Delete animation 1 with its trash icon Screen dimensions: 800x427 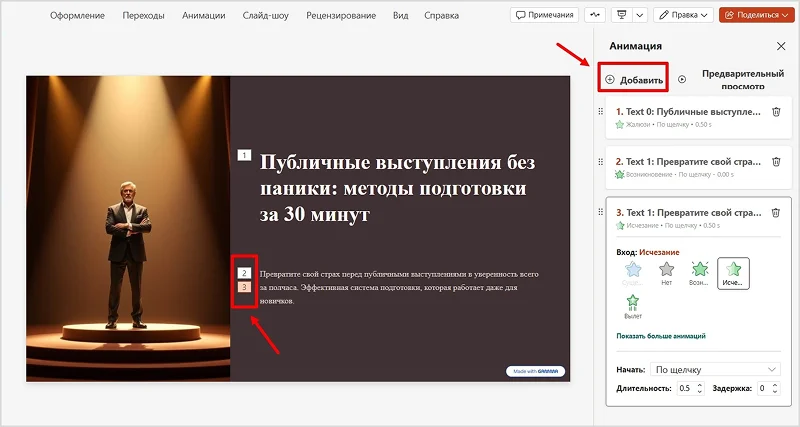(776, 112)
